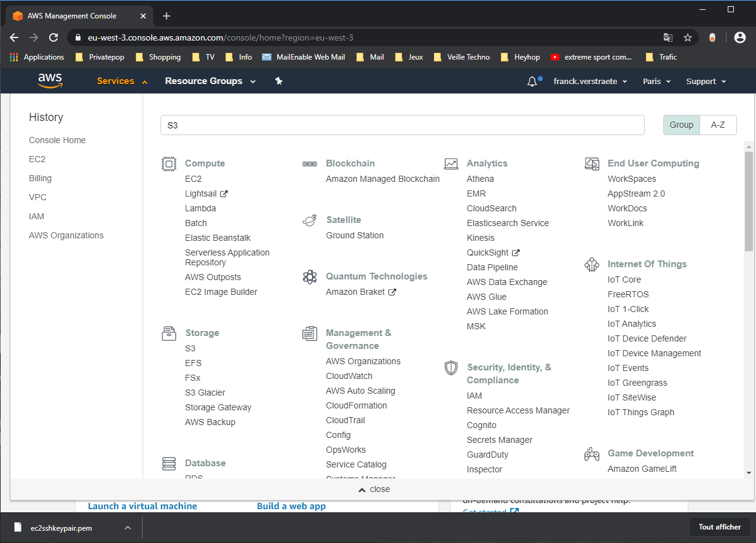Expand the Resource Groups menu
756x543 pixels.
210,81
